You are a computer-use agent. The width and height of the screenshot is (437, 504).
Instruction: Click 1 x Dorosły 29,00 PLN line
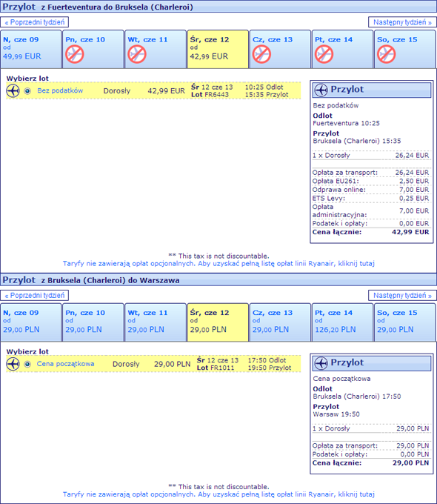(371, 428)
